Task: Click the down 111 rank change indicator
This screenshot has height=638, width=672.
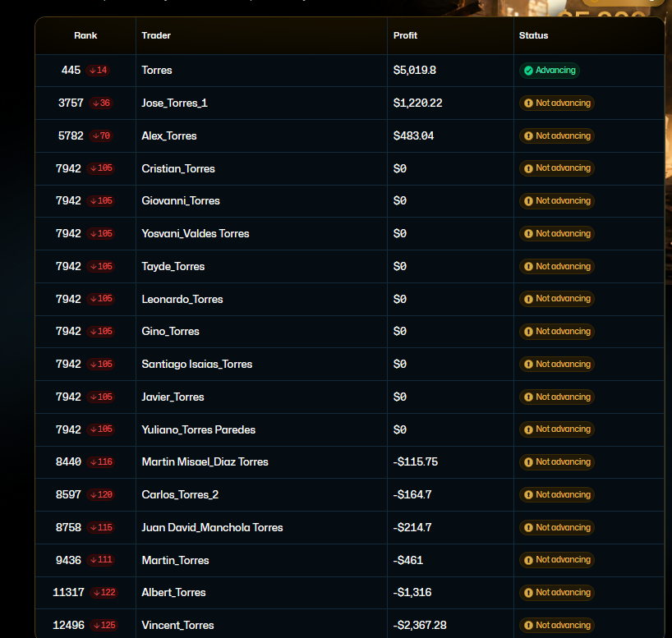Action: (101, 560)
